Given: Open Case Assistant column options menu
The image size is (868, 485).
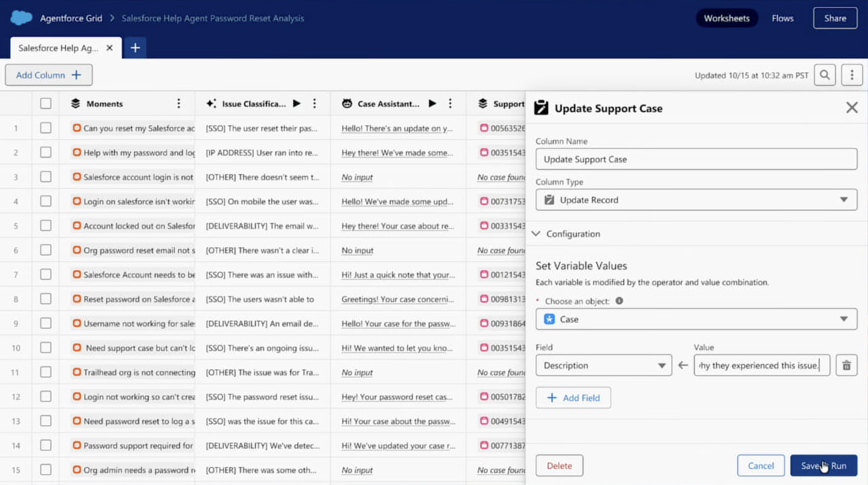Looking at the screenshot, I should coord(450,104).
